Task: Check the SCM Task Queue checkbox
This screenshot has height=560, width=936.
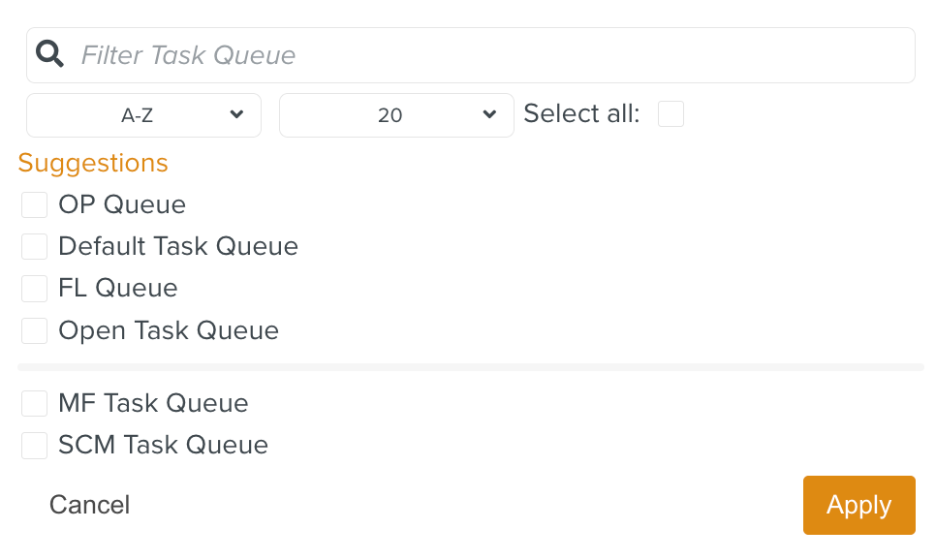Action: pos(34,445)
